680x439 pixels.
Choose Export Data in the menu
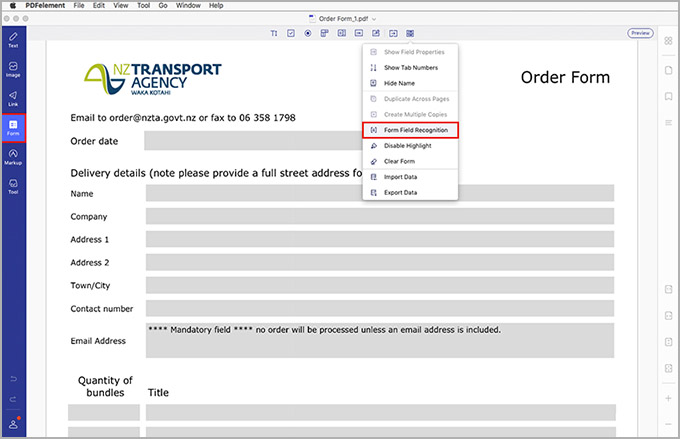pos(410,193)
